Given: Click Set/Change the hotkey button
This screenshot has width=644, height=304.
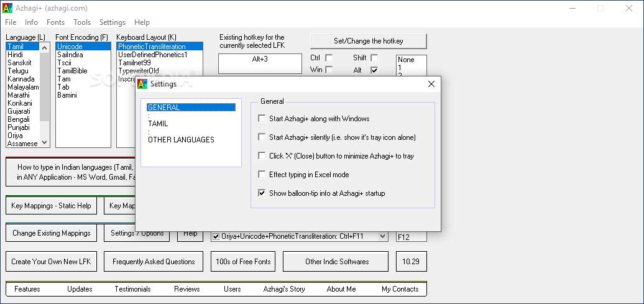Looking at the screenshot, I should [x=369, y=41].
